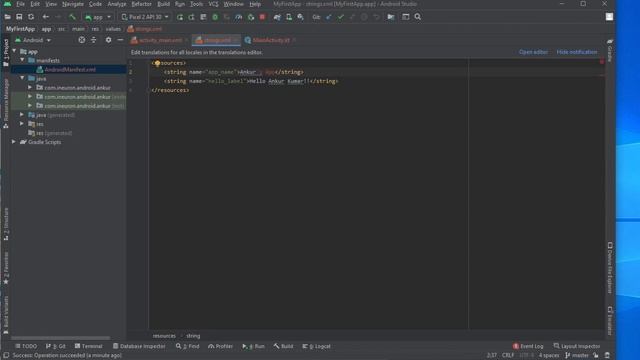Navigate back with the left arrow icon
The width and height of the screenshot is (640, 360).
(46, 17)
